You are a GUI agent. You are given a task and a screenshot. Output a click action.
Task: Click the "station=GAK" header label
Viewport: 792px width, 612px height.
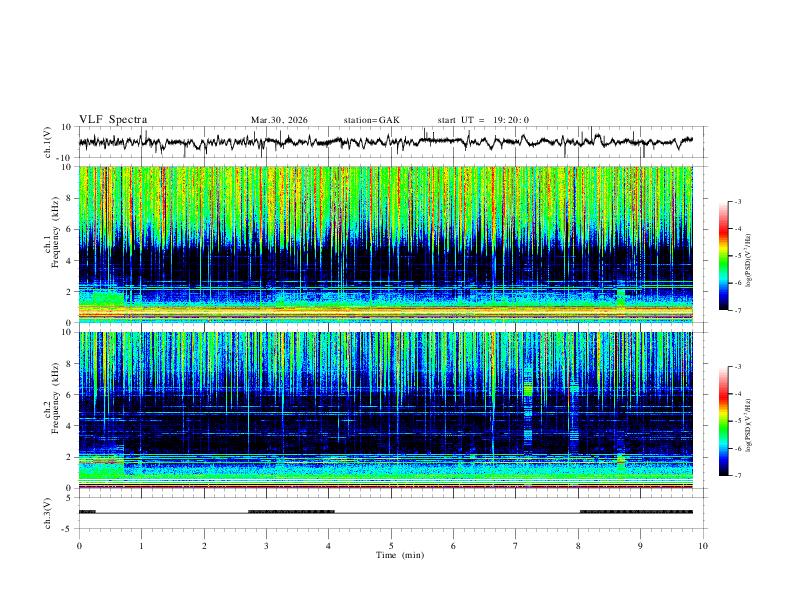371,120
